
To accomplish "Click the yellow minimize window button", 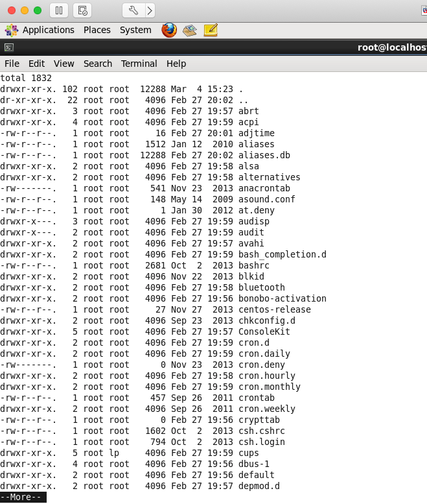I will (25, 10).
